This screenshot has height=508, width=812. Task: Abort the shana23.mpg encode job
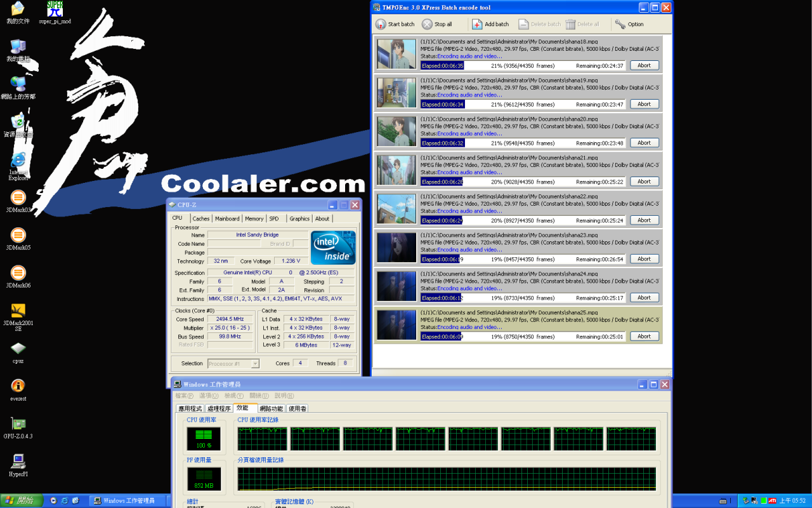pos(644,259)
